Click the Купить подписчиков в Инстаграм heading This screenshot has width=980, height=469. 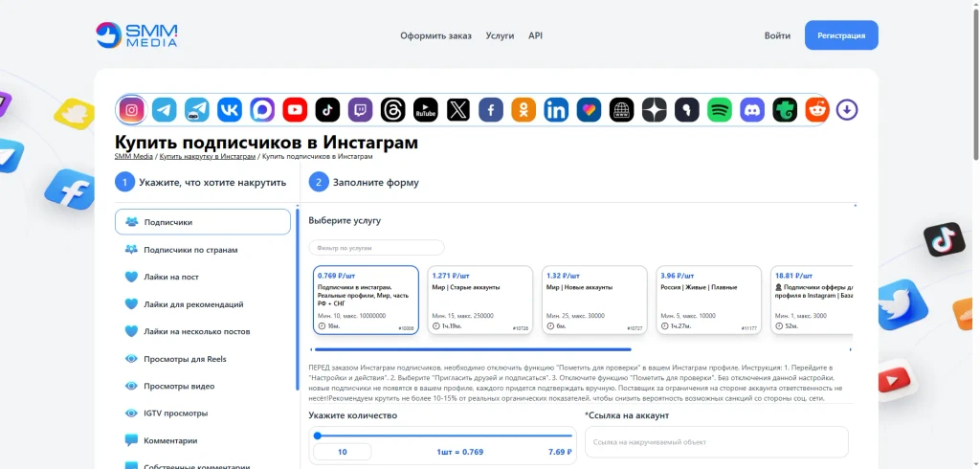(266, 143)
